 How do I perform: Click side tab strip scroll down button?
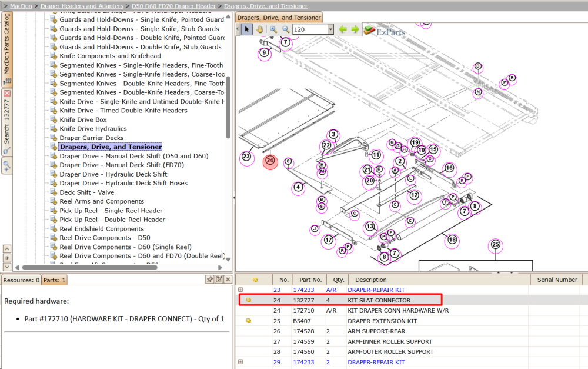(x=6, y=267)
